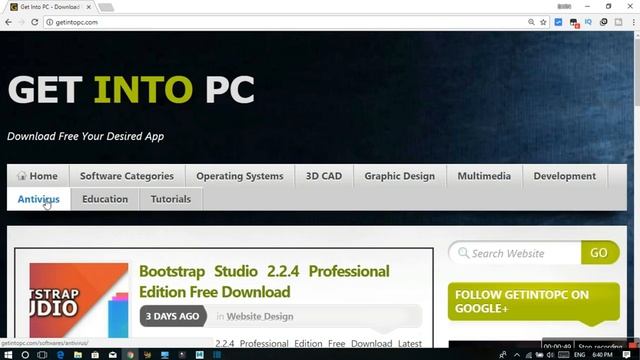Image resolution: width=640 pixels, height=360 pixels.
Task: Click Follow GetIntoPC on Google+ banner
Action: coord(534,301)
